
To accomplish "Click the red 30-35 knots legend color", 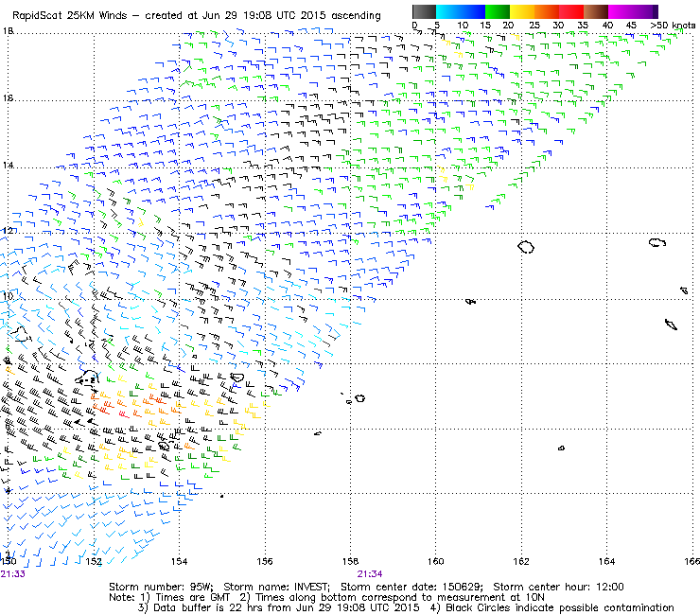I will pos(571,11).
